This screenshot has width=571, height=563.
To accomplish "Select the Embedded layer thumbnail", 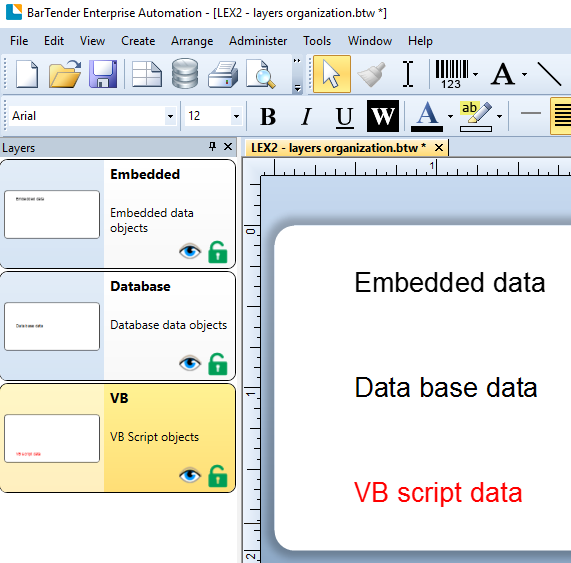I will (x=52, y=214).
